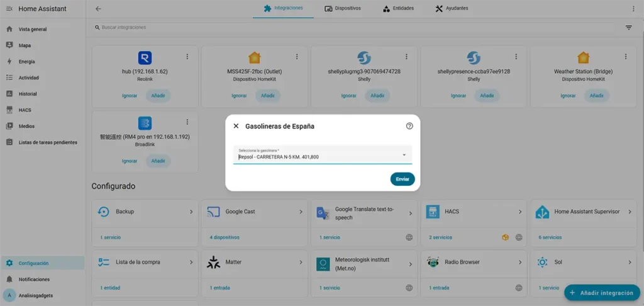Open Listas de tareas pendientes
This screenshot has height=306, width=644.
pyautogui.click(x=43, y=142)
